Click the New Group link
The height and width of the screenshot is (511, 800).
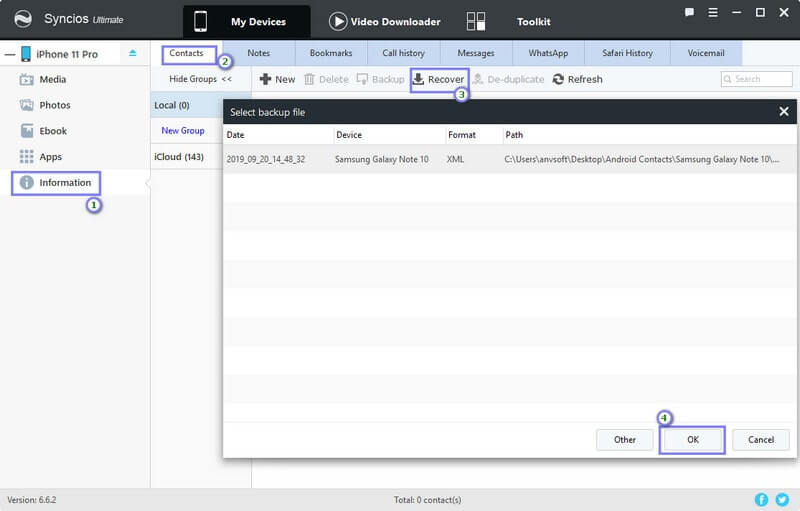pyautogui.click(x=183, y=131)
